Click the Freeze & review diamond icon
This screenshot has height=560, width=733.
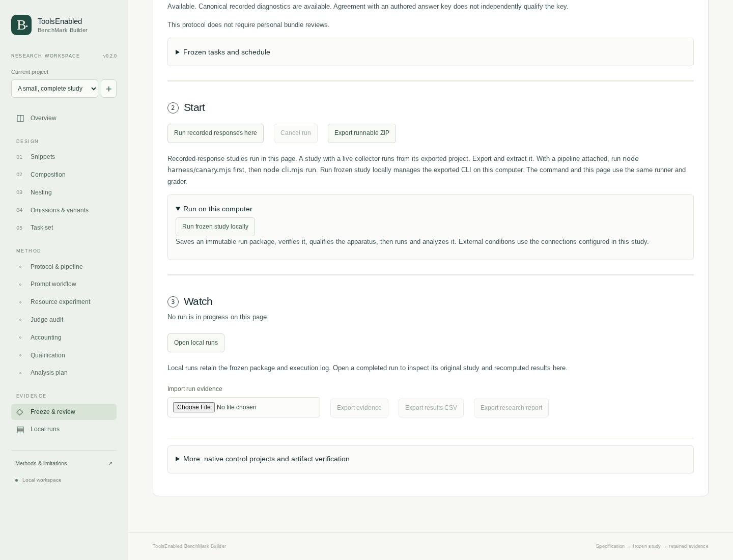20,412
